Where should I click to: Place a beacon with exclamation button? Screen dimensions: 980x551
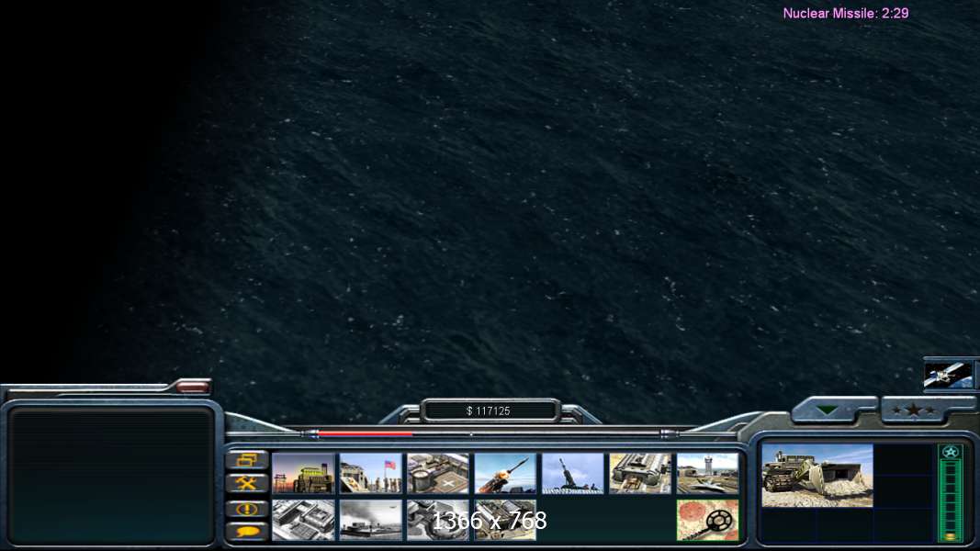click(x=247, y=509)
